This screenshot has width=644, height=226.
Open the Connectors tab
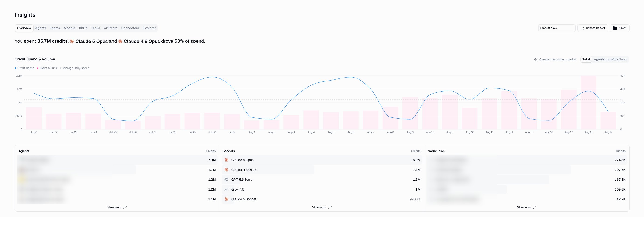click(x=130, y=28)
